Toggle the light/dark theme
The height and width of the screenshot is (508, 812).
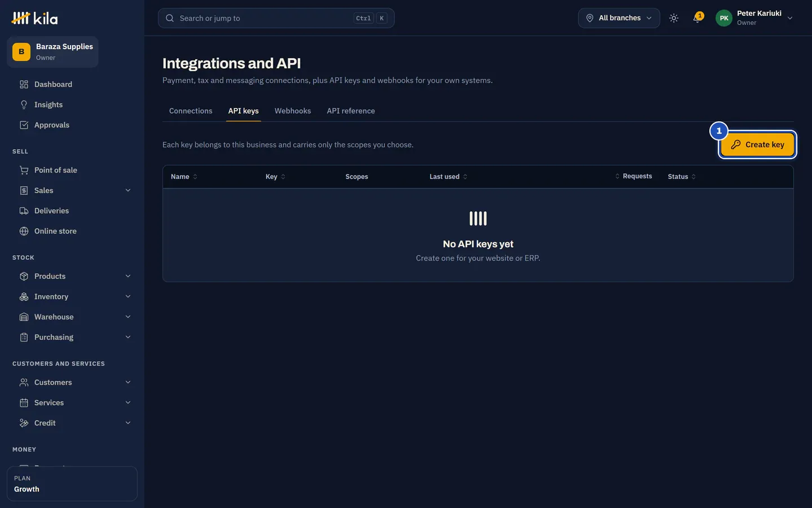[674, 18]
